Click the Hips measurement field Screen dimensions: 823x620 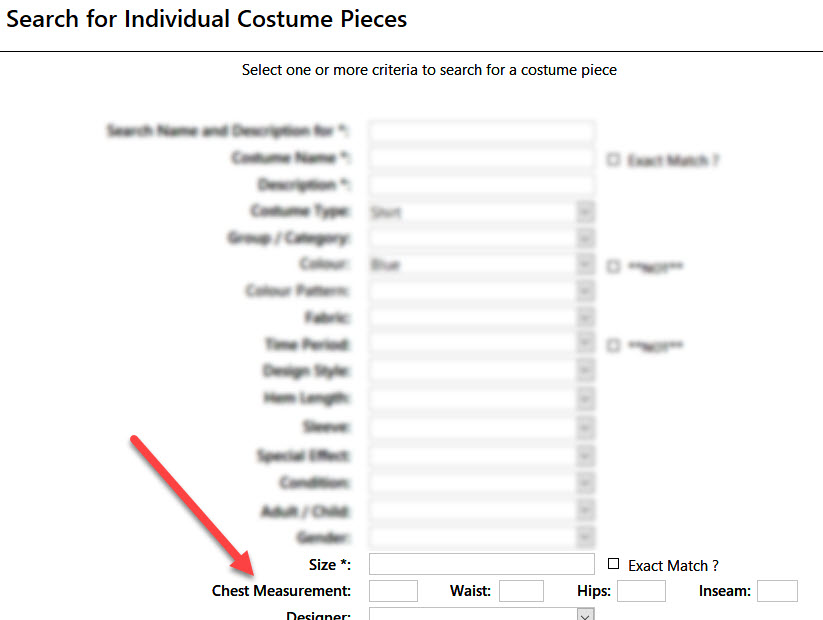click(641, 591)
